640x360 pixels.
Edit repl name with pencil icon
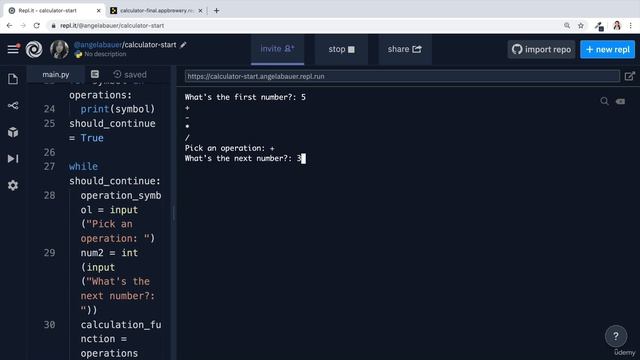pyautogui.click(x=183, y=45)
